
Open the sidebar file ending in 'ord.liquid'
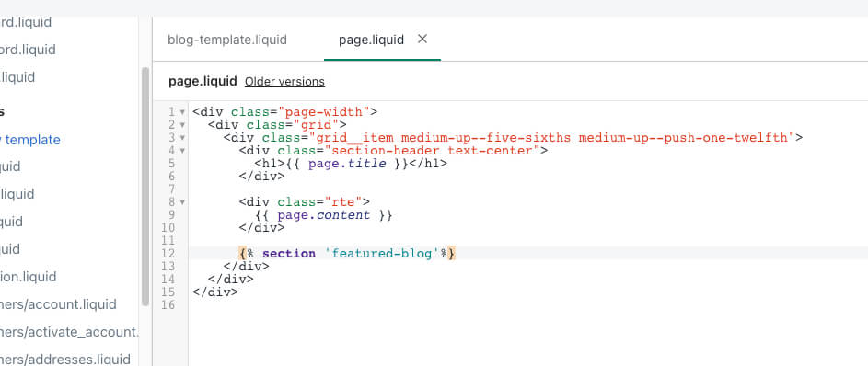point(28,50)
